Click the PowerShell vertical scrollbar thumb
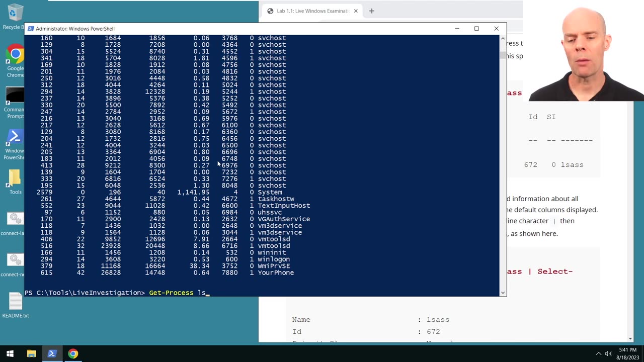 coord(503,55)
